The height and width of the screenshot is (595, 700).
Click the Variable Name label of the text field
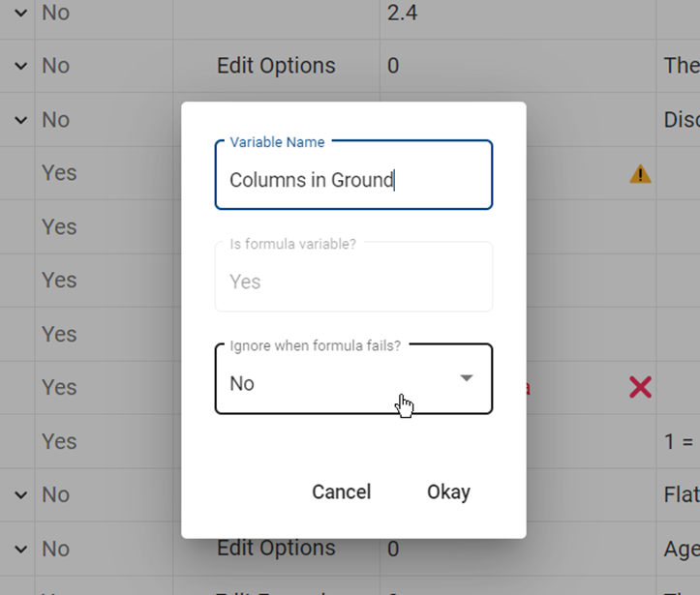tap(277, 142)
